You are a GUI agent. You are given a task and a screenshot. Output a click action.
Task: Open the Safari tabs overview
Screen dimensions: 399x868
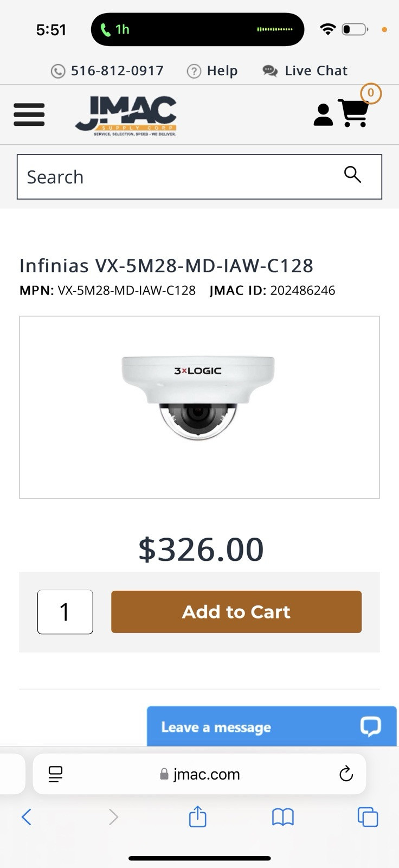[368, 816]
